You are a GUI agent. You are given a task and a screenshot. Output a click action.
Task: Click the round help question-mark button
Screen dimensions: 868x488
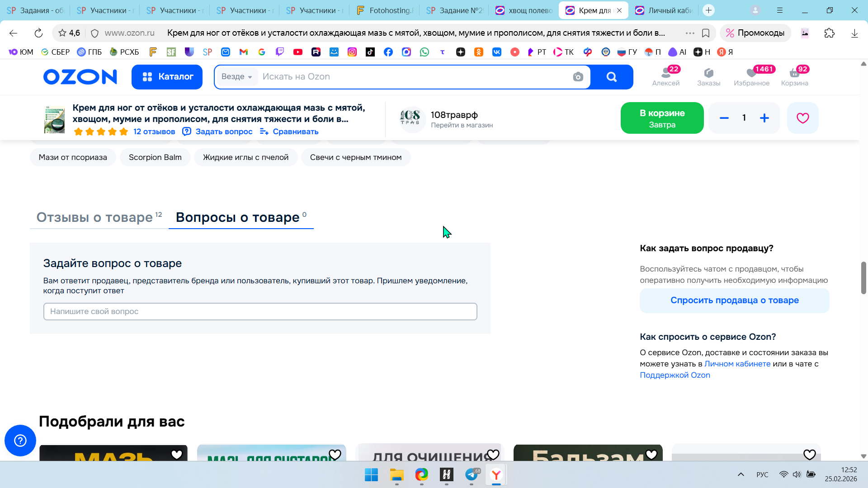click(20, 441)
